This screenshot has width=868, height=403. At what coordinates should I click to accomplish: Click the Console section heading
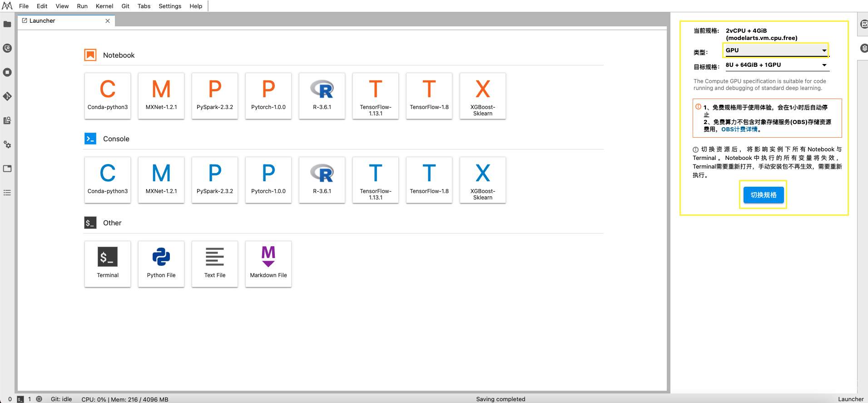click(116, 139)
